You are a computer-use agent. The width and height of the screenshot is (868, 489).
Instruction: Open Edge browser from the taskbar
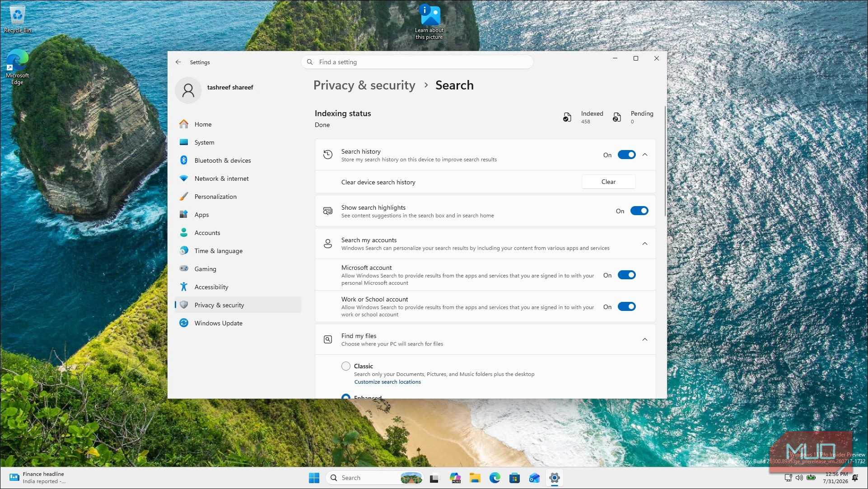pyautogui.click(x=495, y=478)
